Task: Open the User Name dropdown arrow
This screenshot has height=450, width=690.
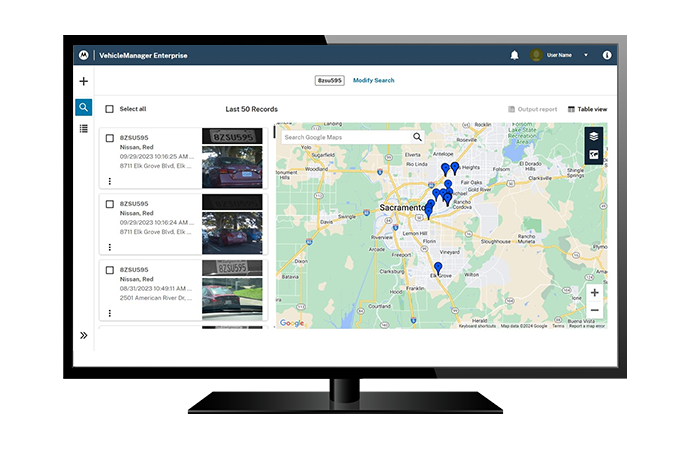Action: (x=586, y=55)
